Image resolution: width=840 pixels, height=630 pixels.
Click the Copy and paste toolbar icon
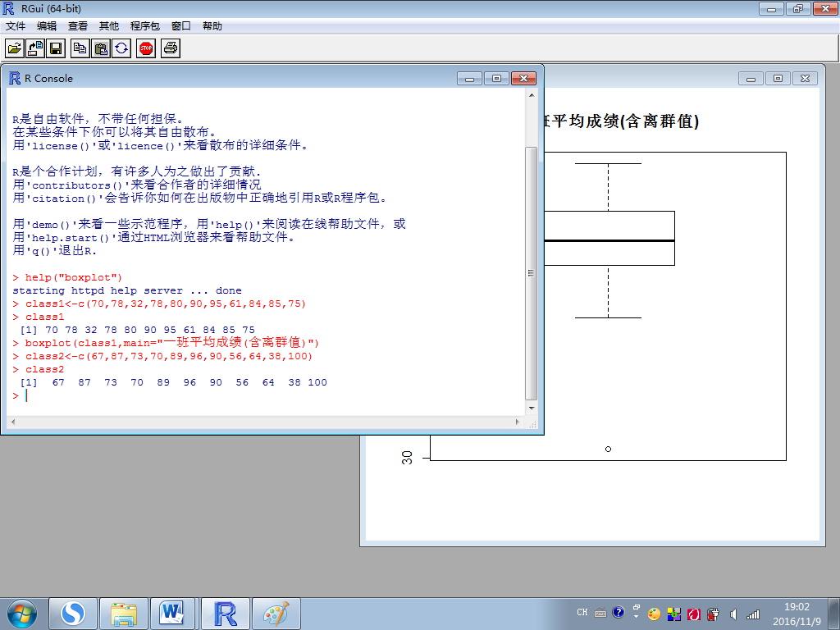click(121, 48)
